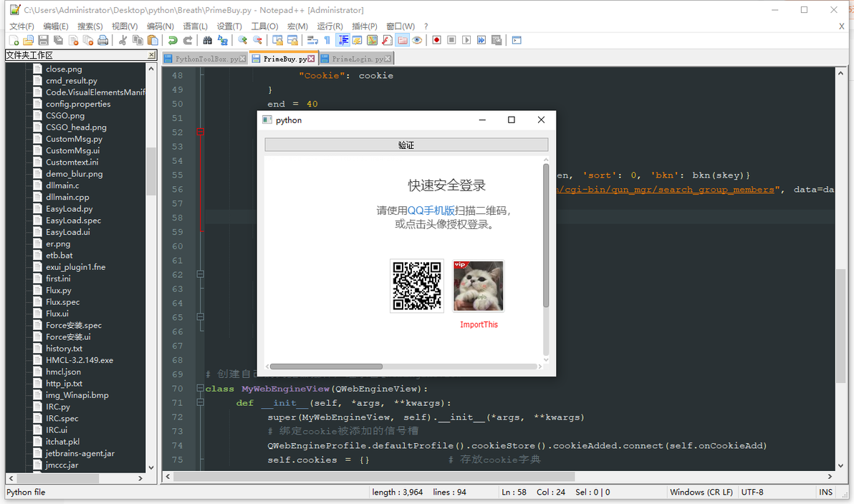Close the 文件夹工作区 panel

[x=151, y=55]
